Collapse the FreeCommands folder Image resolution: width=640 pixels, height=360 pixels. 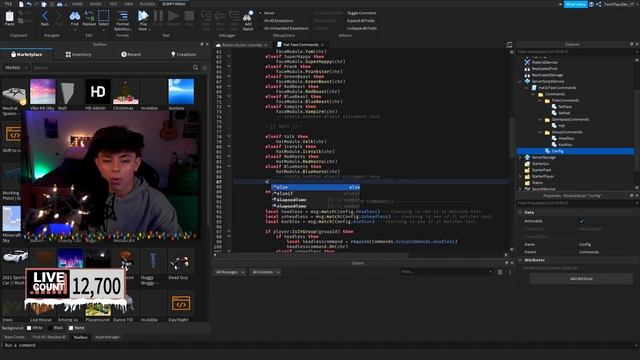pos(540,100)
